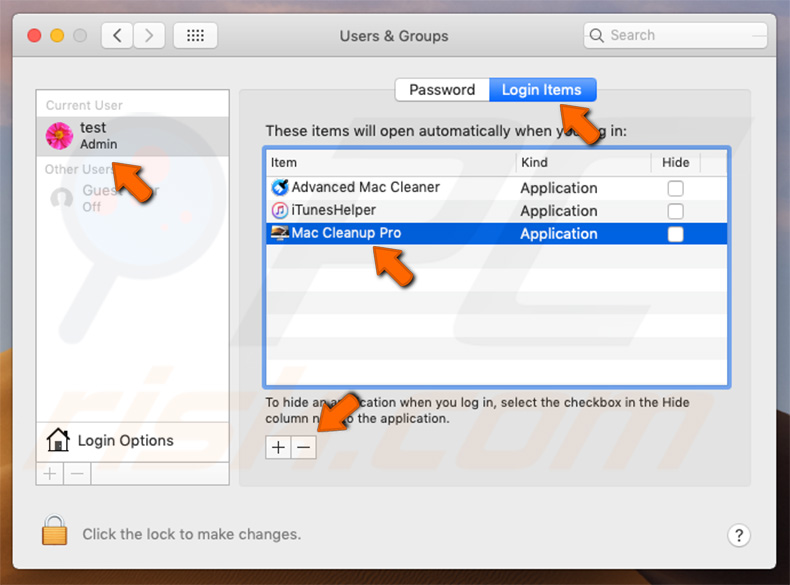790x585 pixels.
Task: Minimize the Users & Groups window
Action: tap(57, 36)
